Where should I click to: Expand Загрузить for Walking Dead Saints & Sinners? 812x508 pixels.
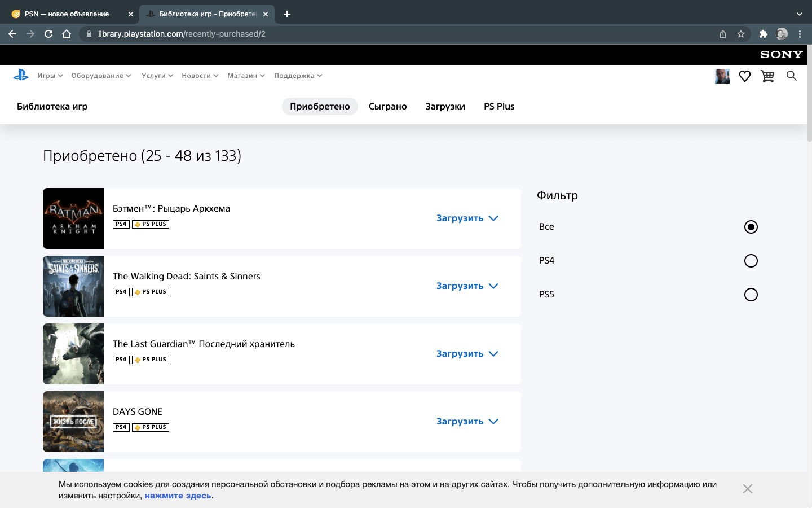467,286
